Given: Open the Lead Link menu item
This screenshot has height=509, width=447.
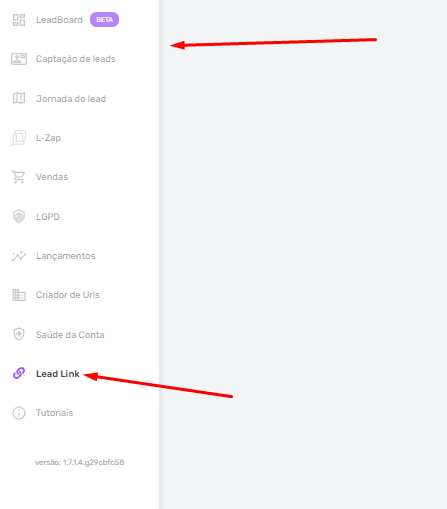Looking at the screenshot, I should pyautogui.click(x=58, y=374).
